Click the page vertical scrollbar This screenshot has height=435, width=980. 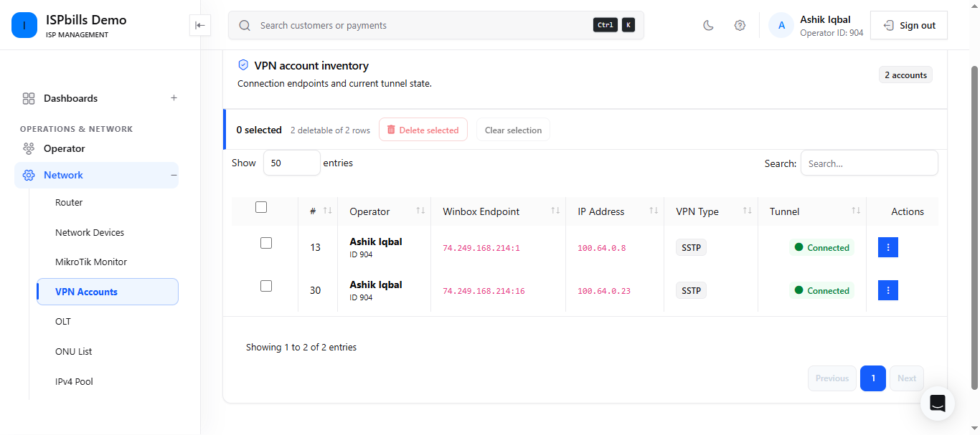pos(974,227)
